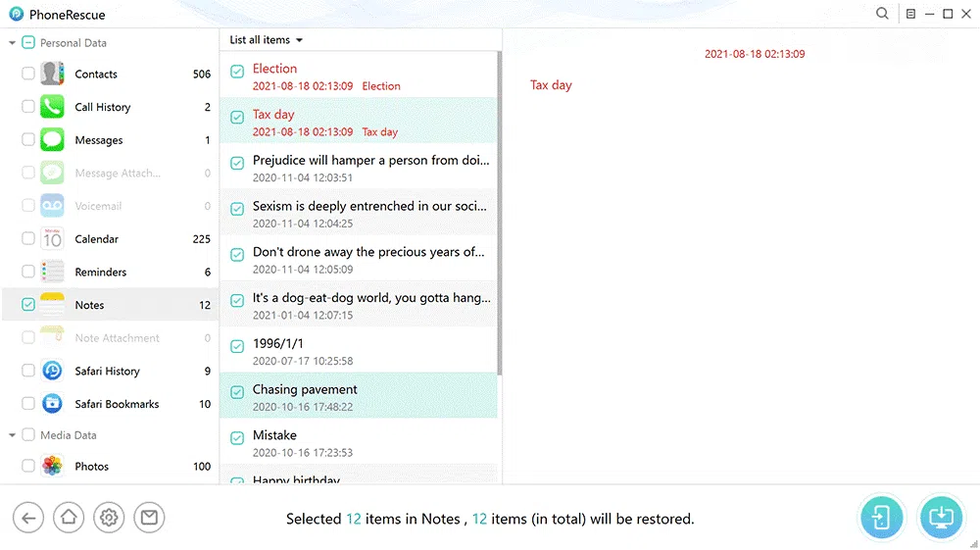Viewport: 980px width, 550px height.
Task: Open settings gear icon
Action: pyautogui.click(x=109, y=518)
